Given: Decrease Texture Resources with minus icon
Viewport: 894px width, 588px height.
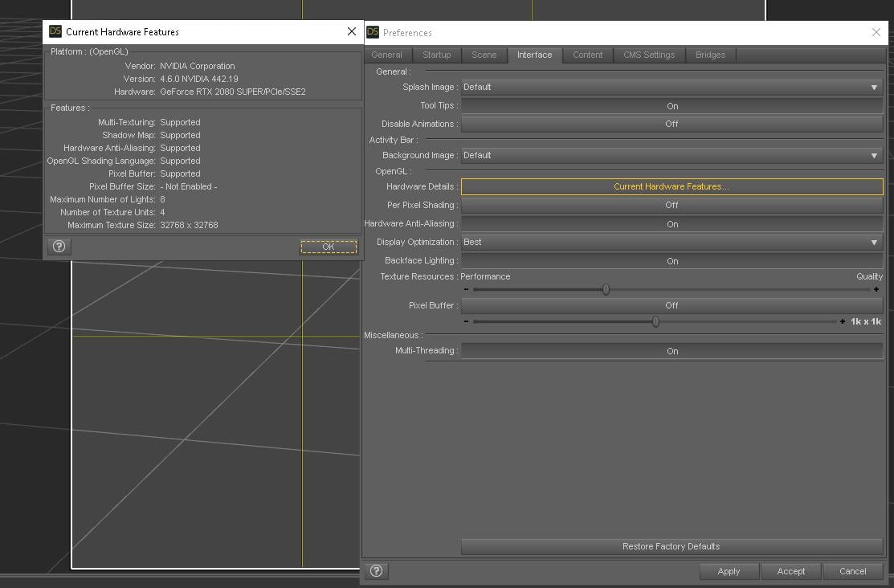Looking at the screenshot, I should point(467,289).
